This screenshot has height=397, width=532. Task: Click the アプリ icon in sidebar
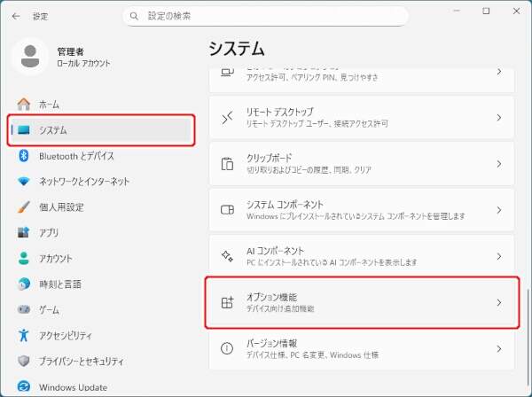coord(24,232)
